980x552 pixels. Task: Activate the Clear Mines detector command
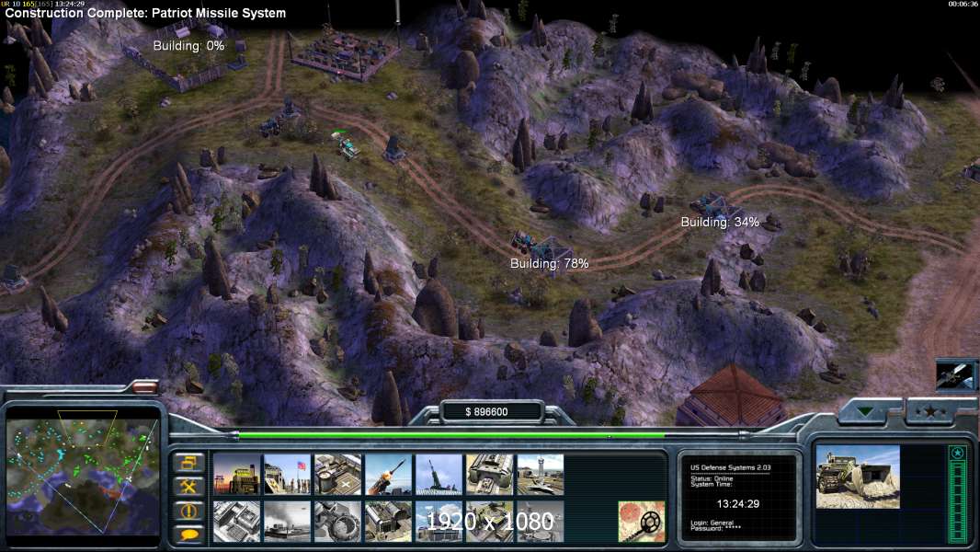(x=642, y=521)
